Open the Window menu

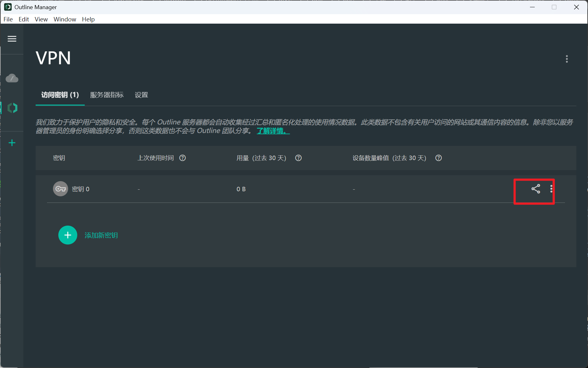(65, 19)
